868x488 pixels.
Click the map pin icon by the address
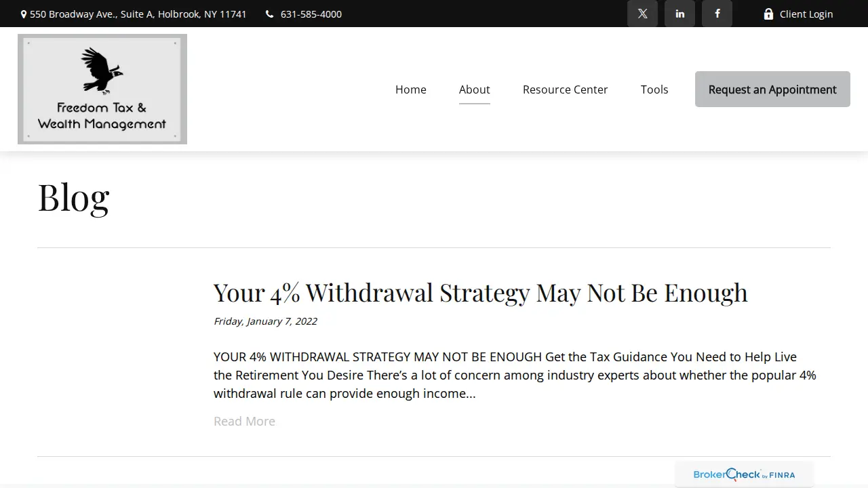coord(24,14)
